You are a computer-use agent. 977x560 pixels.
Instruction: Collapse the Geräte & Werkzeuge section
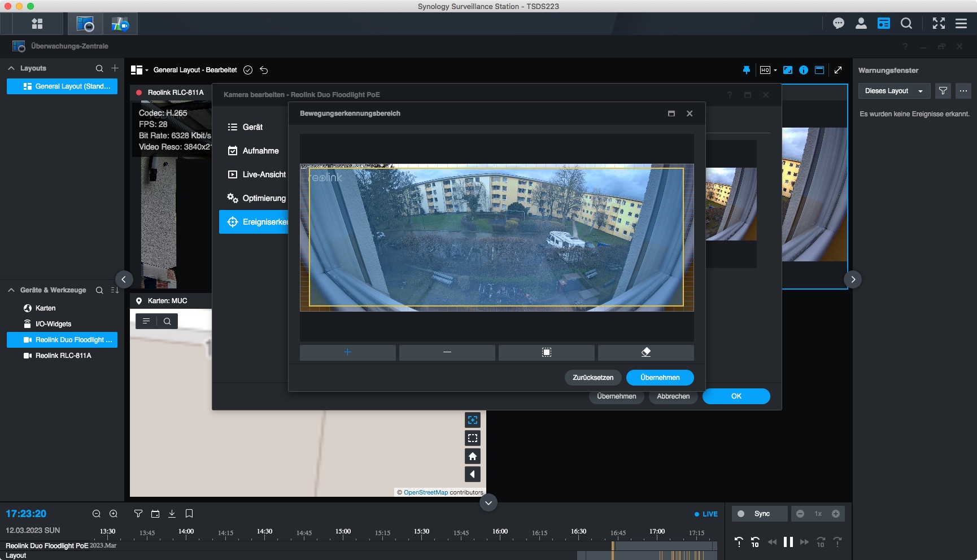(11, 290)
